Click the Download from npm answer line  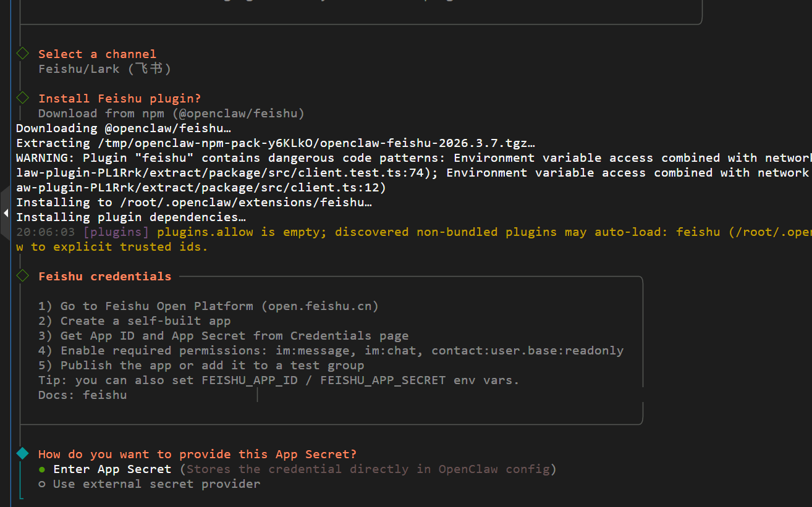[171, 114]
